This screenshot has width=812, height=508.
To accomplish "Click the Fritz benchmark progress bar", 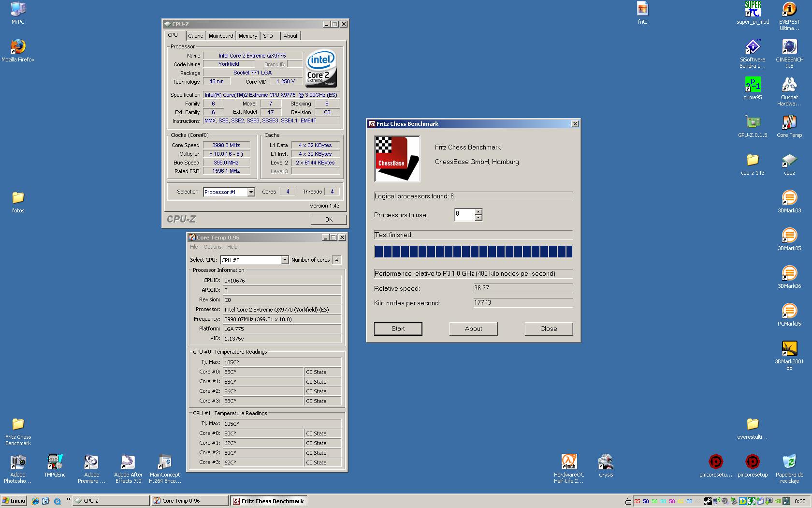I will point(473,252).
